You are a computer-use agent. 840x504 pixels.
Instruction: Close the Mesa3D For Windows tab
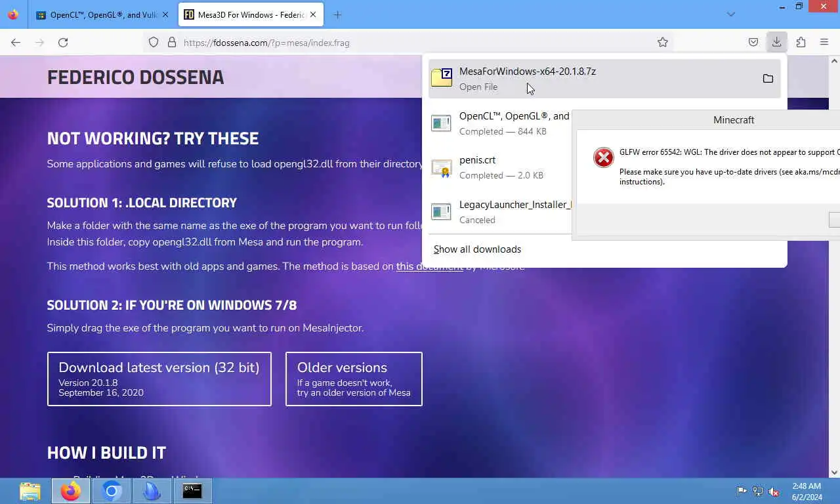pyautogui.click(x=313, y=14)
